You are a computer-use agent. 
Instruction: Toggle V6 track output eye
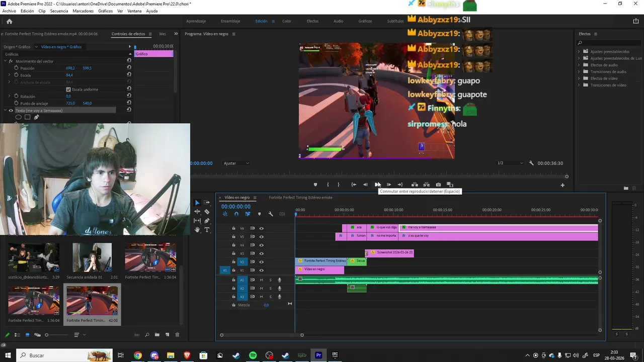tap(261, 228)
